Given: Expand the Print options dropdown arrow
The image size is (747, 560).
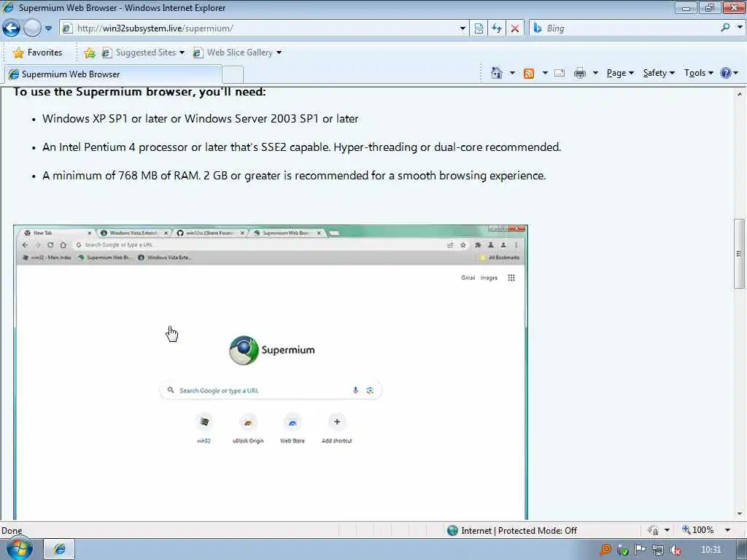Looking at the screenshot, I should 595,73.
